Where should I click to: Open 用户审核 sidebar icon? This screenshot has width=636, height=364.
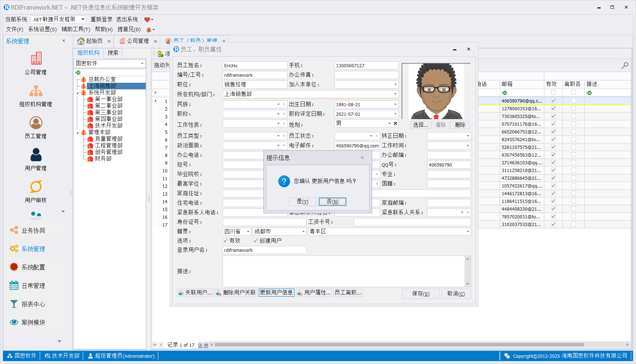[x=36, y=187]
